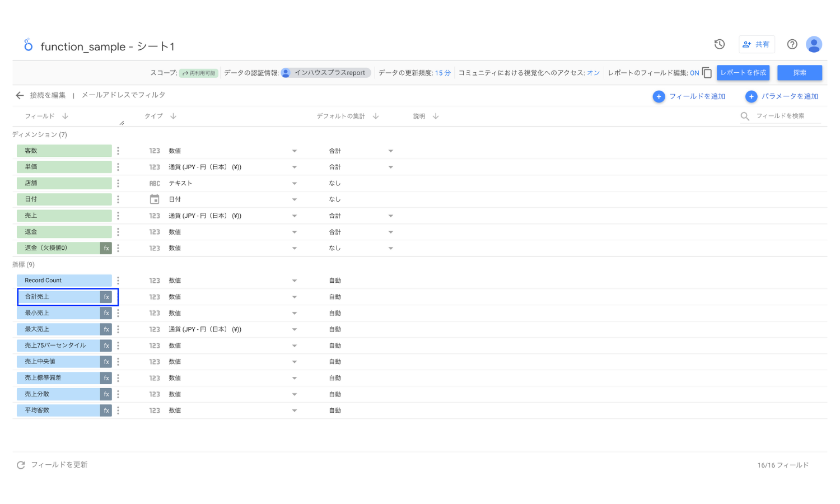Image resolution: width=840 pixels, height=504 pixels.
Task: Click the copy icon next to レポートのフィールド編集
Action: pos(707,73)
